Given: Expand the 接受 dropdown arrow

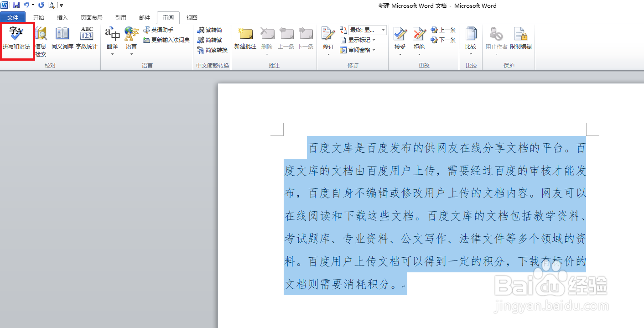Looking at the screenshot, I should coord(400,54).
